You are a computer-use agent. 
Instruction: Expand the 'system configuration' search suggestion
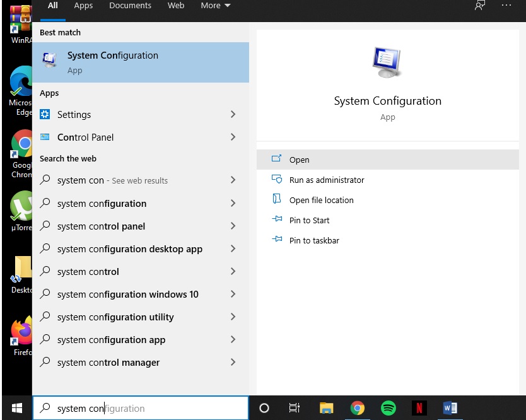click(233, 203)
